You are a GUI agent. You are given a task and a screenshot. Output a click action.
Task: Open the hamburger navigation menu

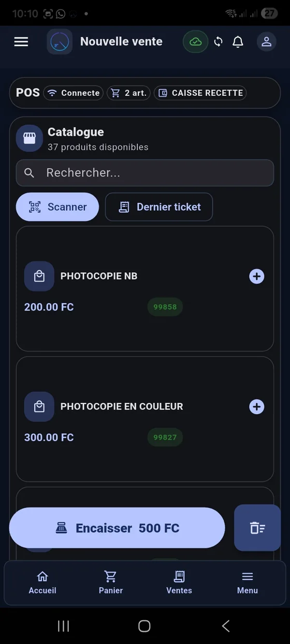click(21, 41)
